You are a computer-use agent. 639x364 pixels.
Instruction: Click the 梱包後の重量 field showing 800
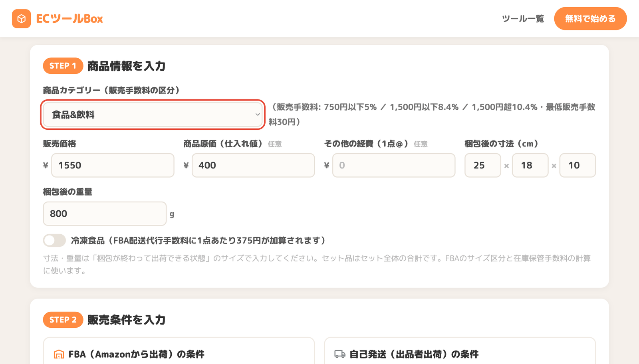click(105, 214)
